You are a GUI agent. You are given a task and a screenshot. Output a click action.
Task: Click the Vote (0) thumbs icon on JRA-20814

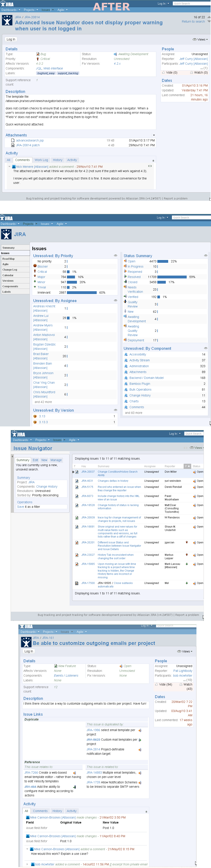pyautogui.click(x=163, y=72)
